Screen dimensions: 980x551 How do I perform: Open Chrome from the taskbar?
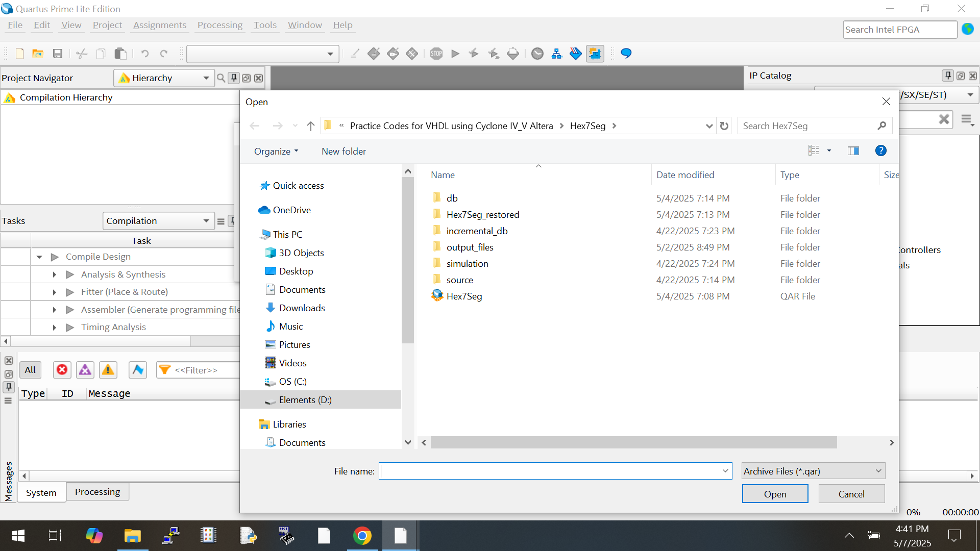point(362,536)
